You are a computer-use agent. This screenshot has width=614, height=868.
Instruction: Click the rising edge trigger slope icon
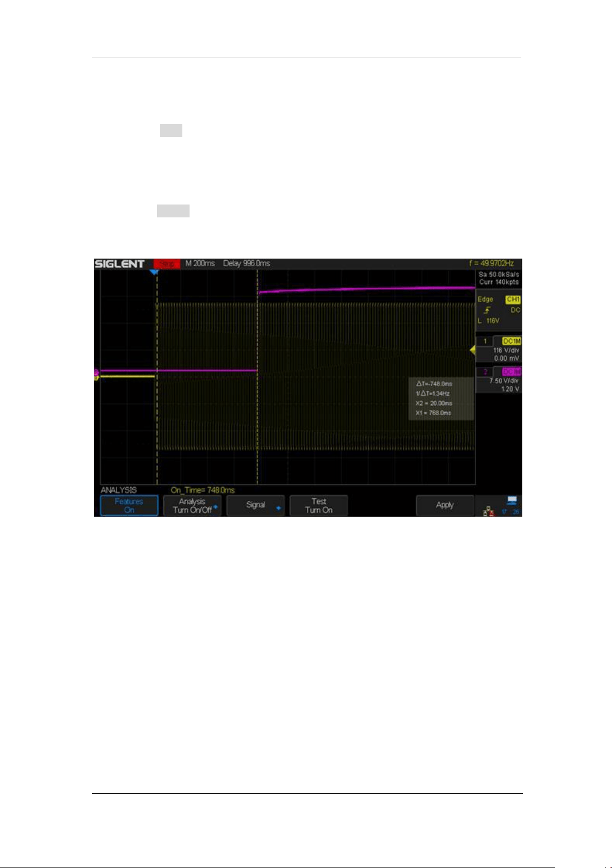pyautogui.click(x=487, y=310)
